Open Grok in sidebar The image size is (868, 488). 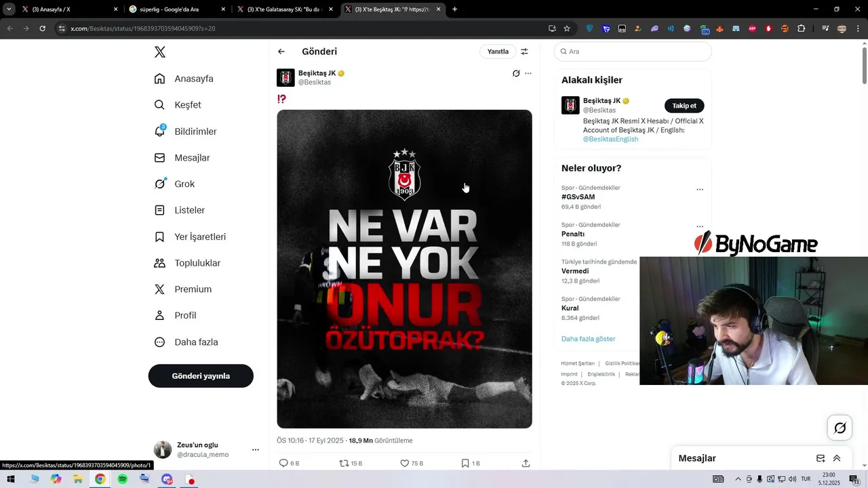click(x=174, y=184)
